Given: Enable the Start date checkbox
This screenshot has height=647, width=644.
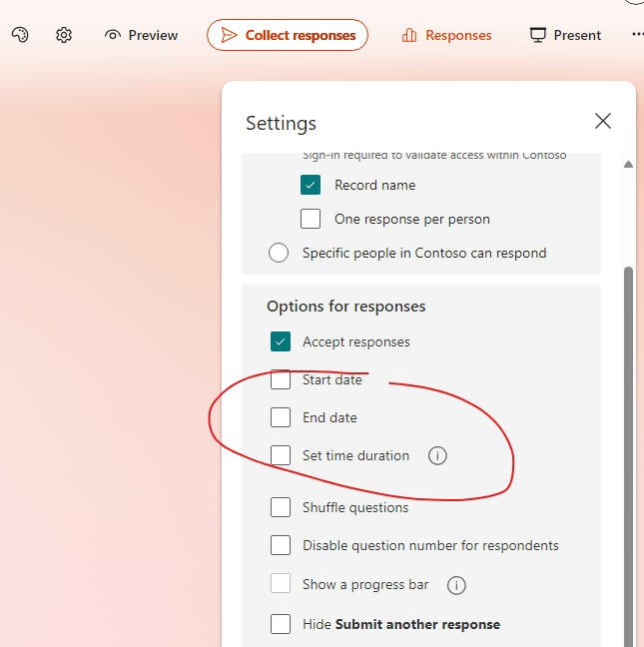Looking at the screenshot, I should pyautogui.click(x=281, y=379).
